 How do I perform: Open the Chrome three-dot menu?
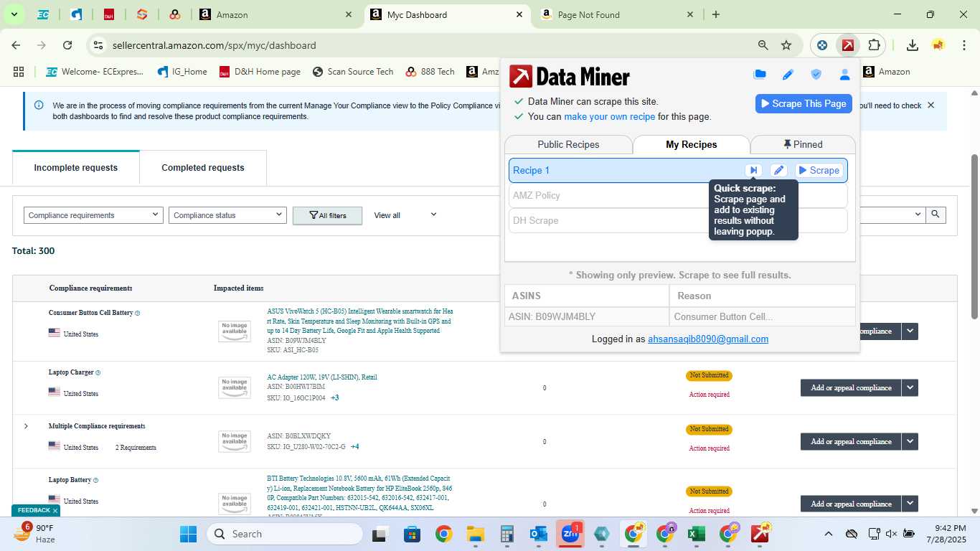point(963,45)
